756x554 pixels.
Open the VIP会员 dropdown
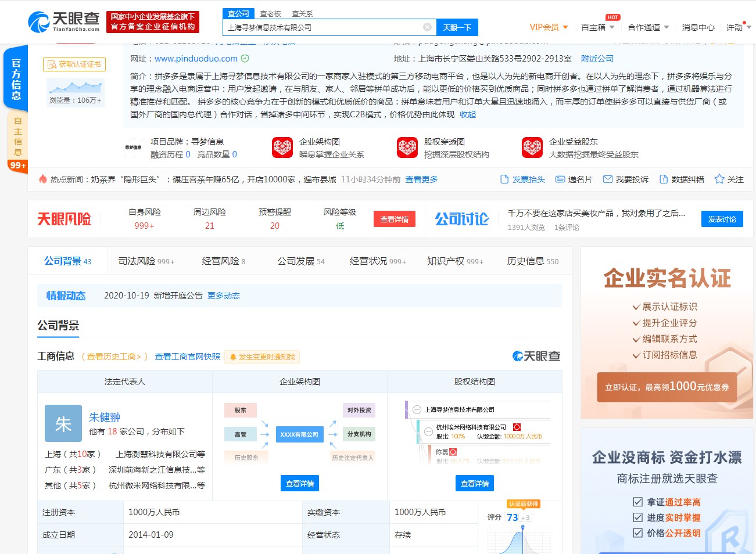point(549,27)
